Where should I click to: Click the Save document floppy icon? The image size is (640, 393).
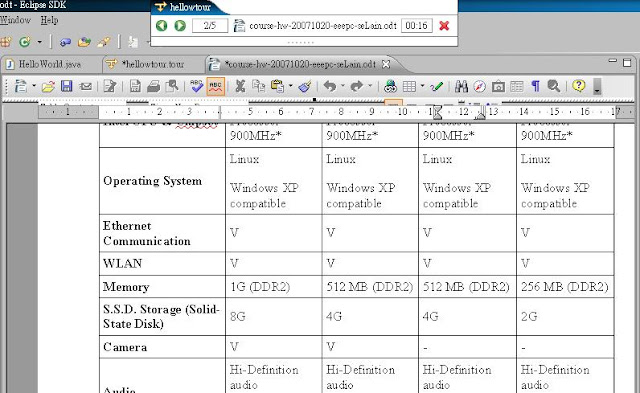pos(66,86)
